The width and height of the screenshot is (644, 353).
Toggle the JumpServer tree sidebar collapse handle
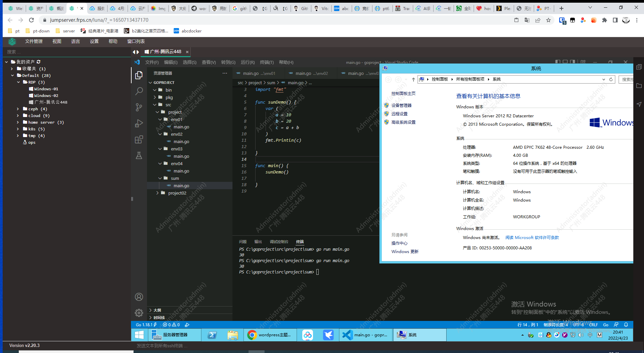[x=132, y=199]
